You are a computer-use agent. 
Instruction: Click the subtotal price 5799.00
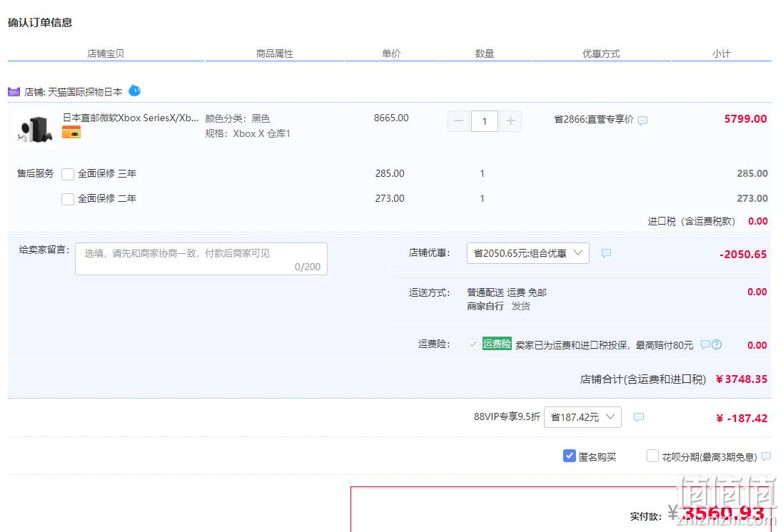pos(746,119)
